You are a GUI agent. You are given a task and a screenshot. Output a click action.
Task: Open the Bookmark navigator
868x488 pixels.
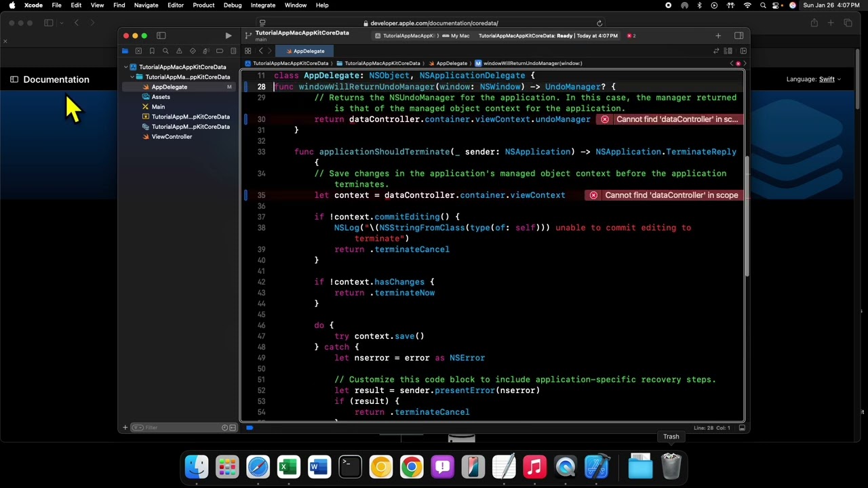(152, 51)
